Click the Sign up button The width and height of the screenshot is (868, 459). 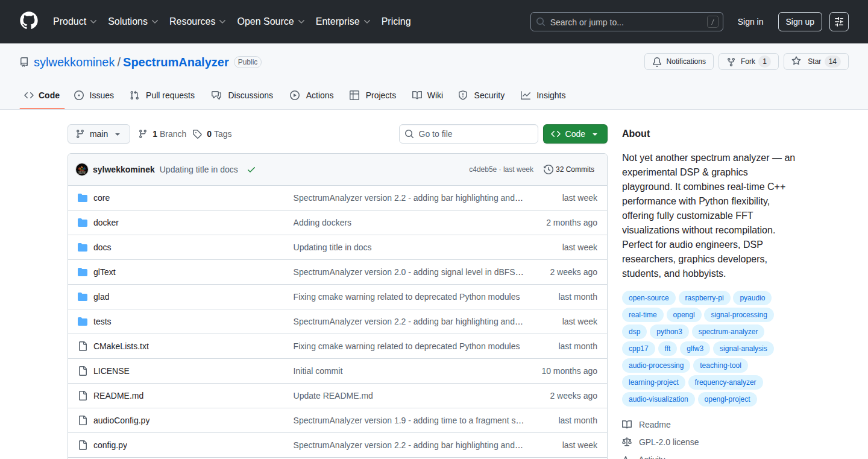tap(800, 22)
